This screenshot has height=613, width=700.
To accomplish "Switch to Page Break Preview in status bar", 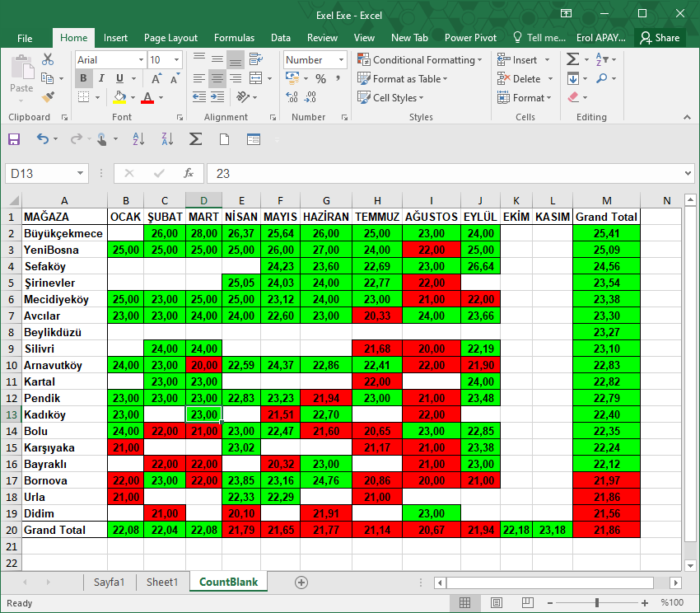I will tap(528, 603).
